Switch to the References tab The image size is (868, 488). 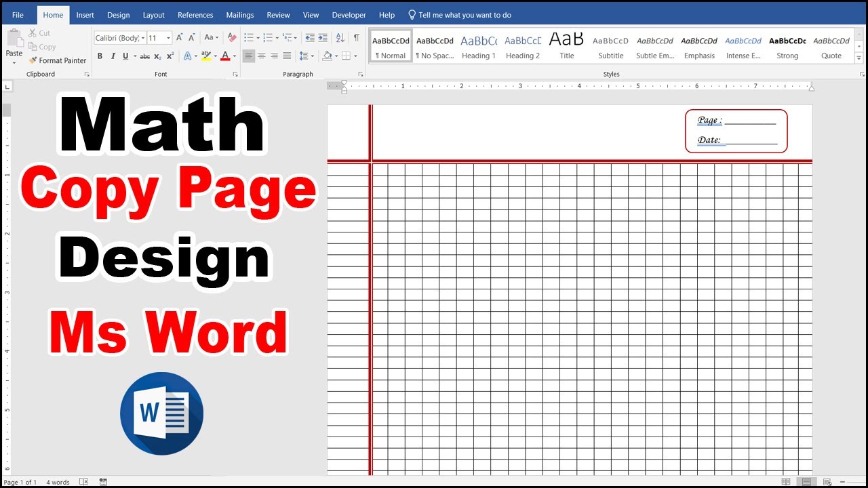click(x=195, y=15)
